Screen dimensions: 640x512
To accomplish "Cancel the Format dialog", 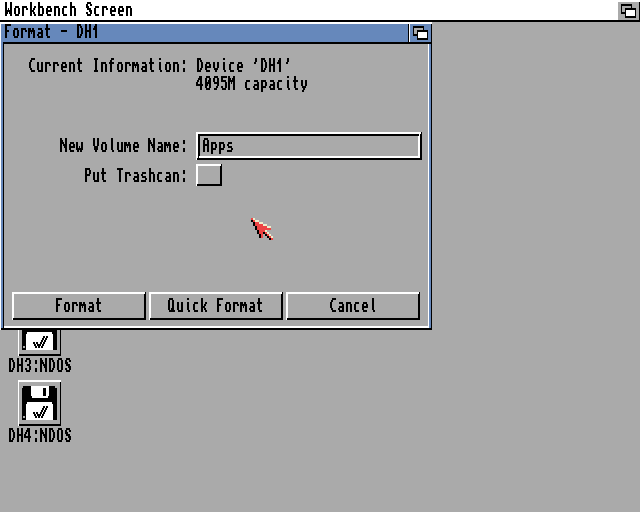I will tap(353, 306).
